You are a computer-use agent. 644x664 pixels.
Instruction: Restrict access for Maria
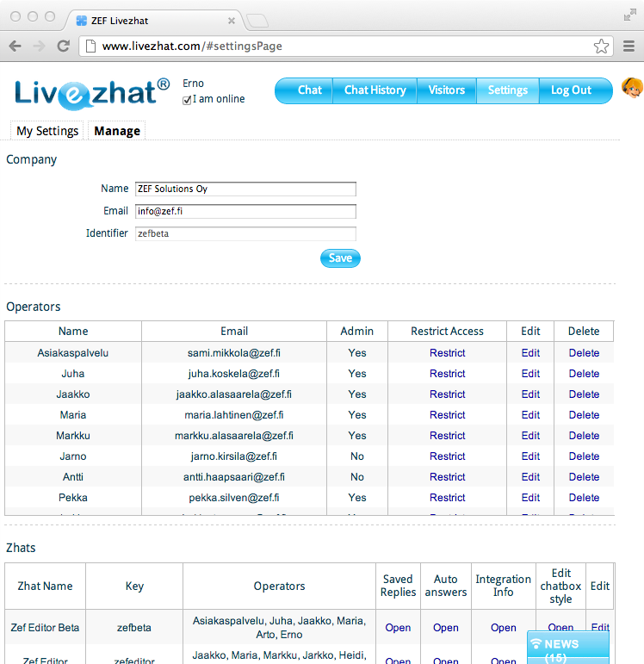pos(447,415)
